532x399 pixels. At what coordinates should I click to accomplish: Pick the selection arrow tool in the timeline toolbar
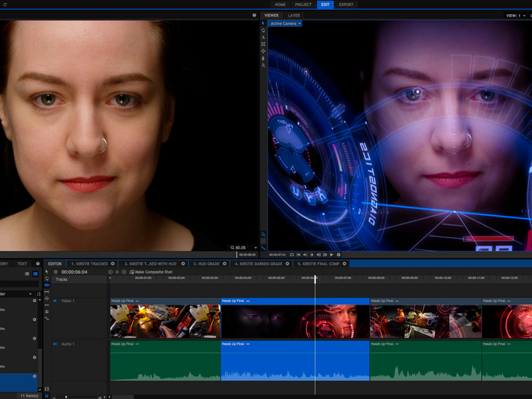[x=47, y=272]
